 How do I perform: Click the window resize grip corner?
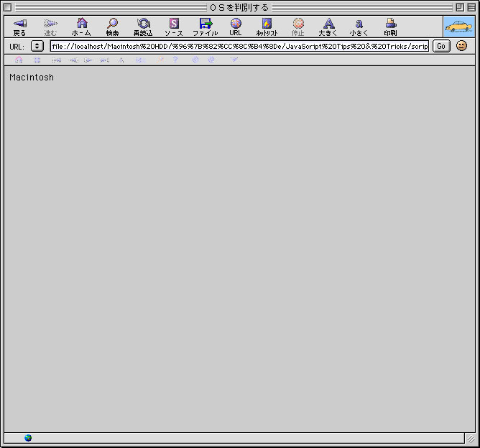(471, 439)
